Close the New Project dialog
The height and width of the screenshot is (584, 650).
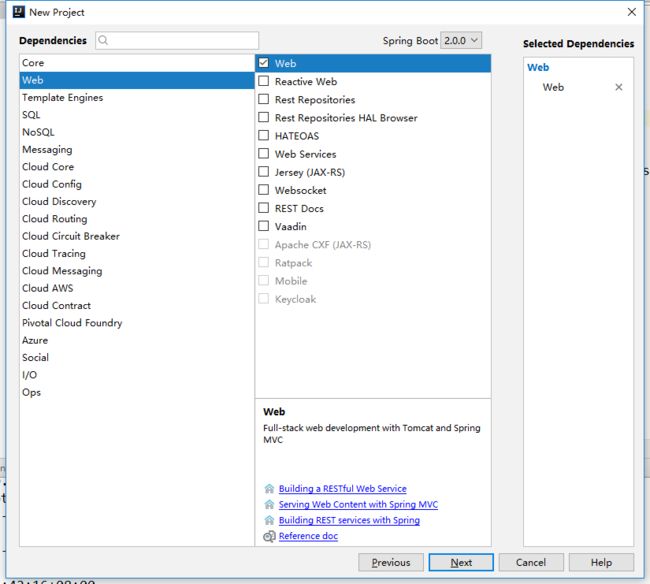pos(631,12)
